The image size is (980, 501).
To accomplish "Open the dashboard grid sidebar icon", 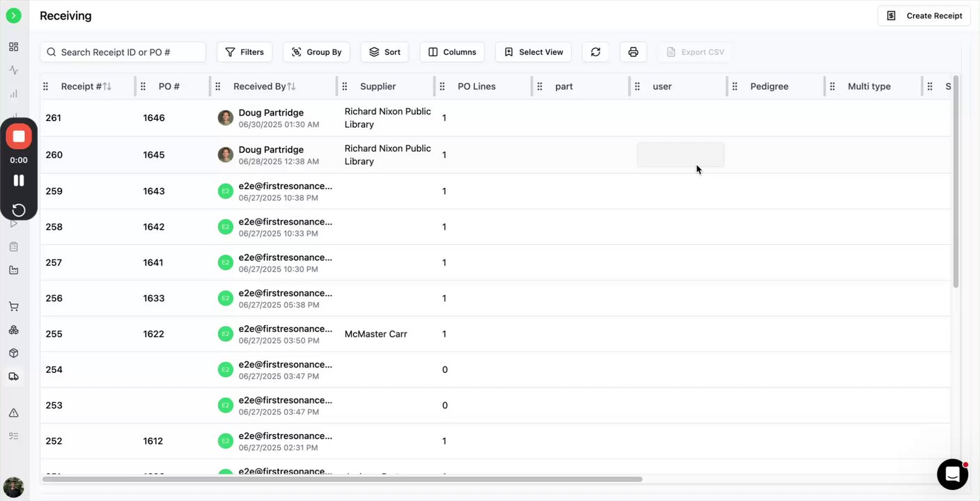I will [13, 47].
